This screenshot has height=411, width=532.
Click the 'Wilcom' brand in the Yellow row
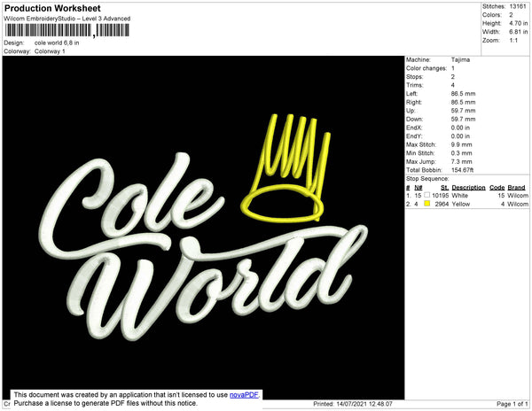tap(518, 204)
